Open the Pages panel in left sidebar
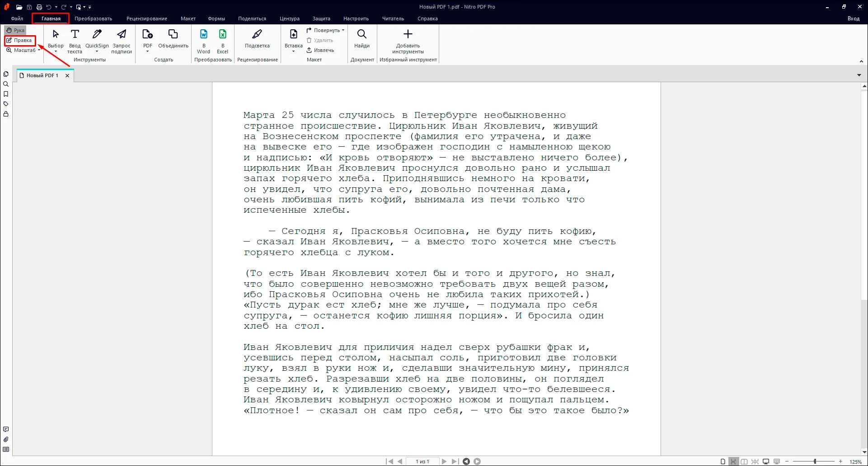This screenshot has width=868, height=466. pyautogui.click(x=6, y=74)
